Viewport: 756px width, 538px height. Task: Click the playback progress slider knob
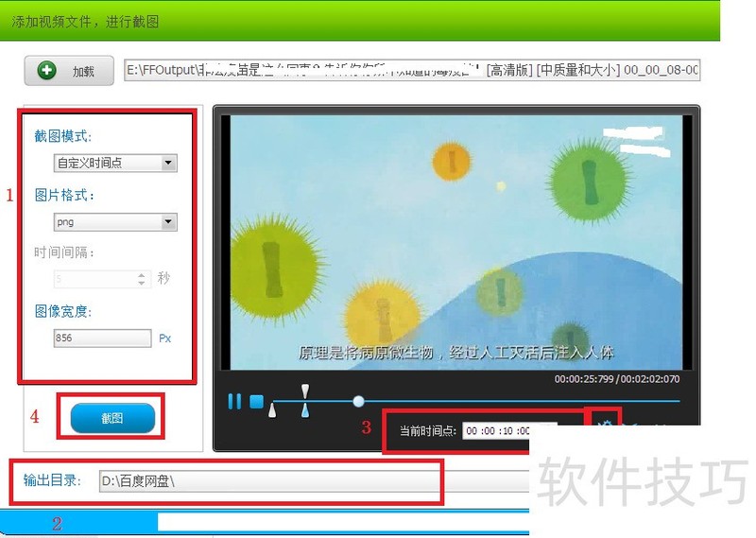pos(358,401)
